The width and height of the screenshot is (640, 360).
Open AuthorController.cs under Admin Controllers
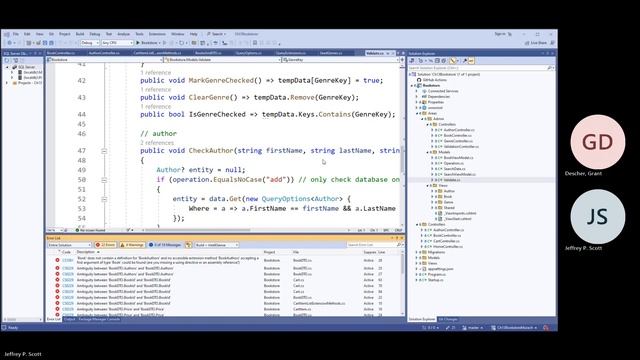459,130
